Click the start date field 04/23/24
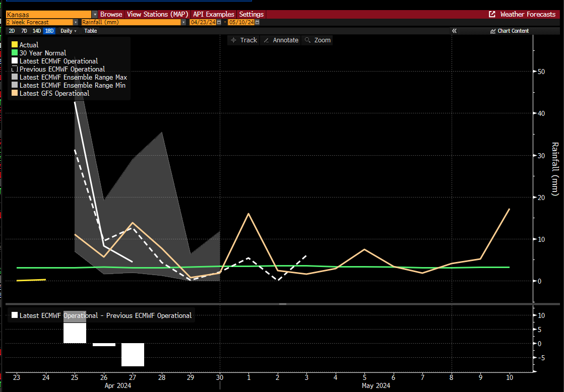564x392 pixels. 203,22
